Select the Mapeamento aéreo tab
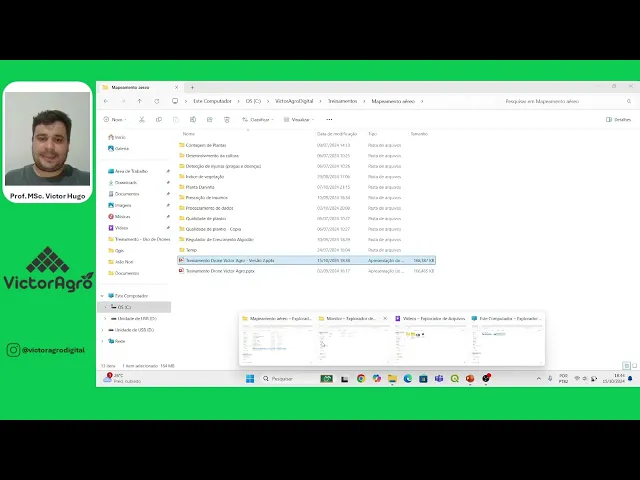Image resolution: width=640 pixels, height=480 pixels. coord(140,87)
